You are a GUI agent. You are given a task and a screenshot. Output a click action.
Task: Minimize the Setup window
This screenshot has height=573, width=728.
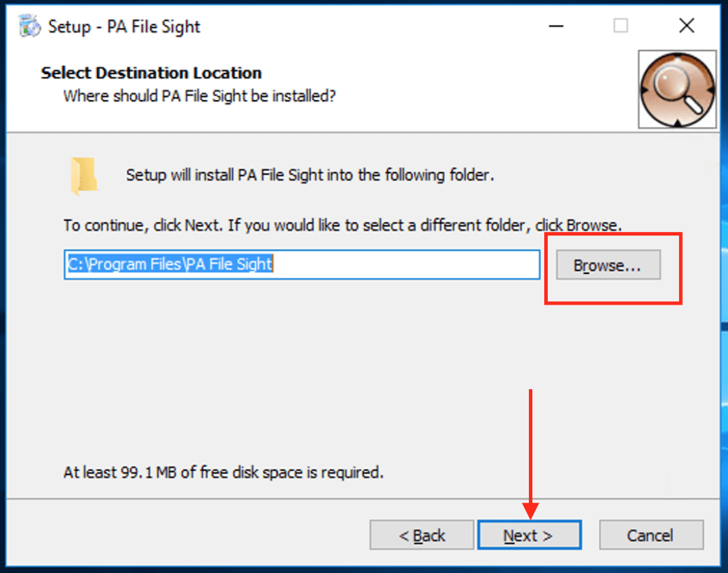(x=556, y=27)
